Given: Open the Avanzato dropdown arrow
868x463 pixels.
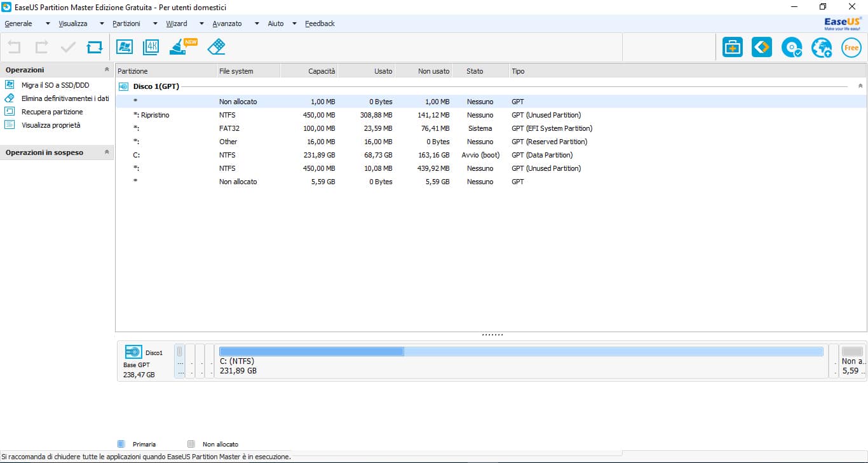Looking at the screenshot, I should [257, 23].
